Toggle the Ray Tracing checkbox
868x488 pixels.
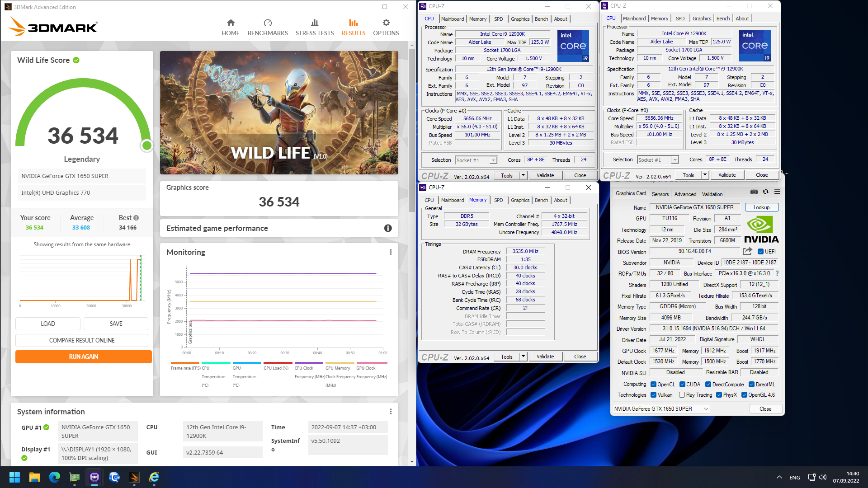point(682,395)
